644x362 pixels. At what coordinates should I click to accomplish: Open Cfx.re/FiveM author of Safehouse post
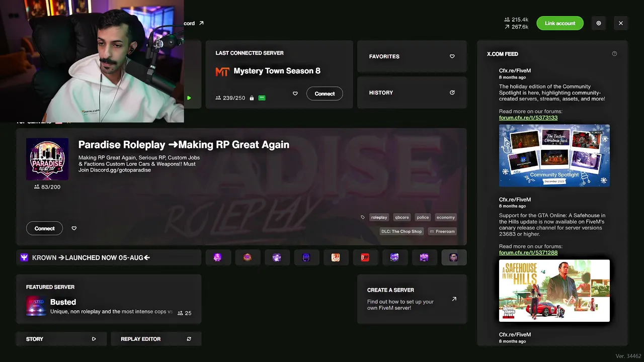pos(515,200)
